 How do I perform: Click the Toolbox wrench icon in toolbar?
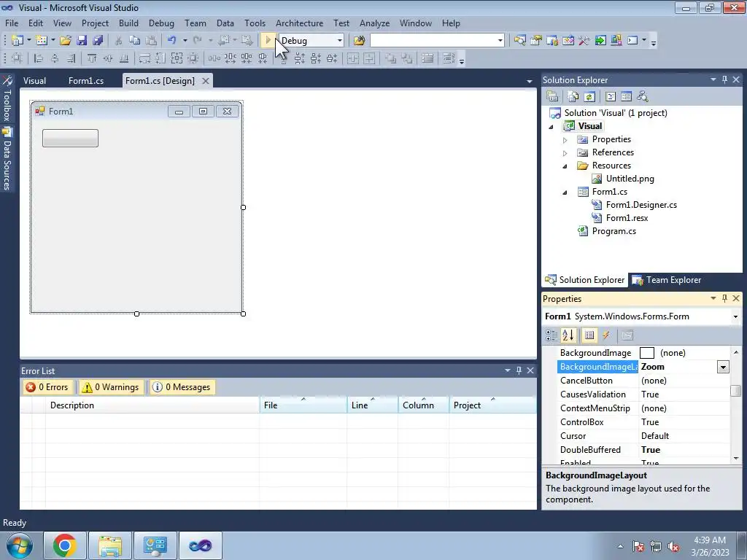[x=584, y=41]
